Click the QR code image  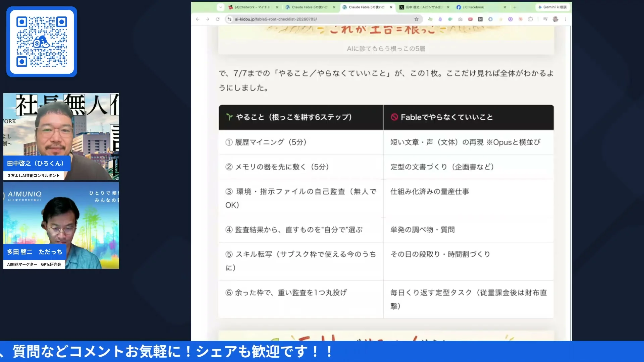[42, 42]
